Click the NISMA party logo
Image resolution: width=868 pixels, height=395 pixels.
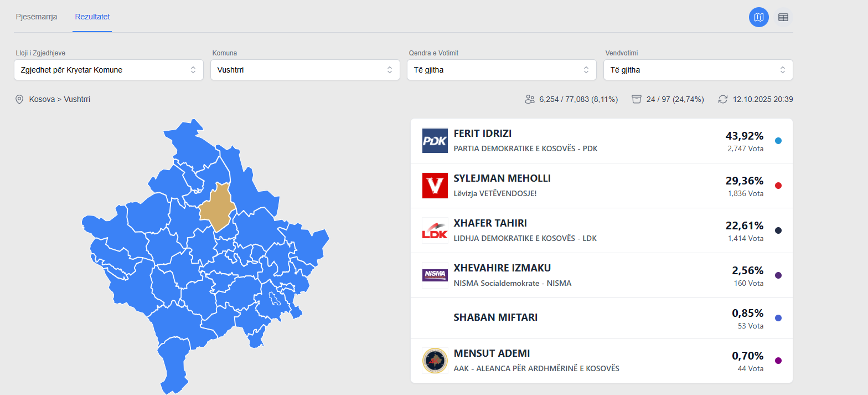(x=435, y=275)
